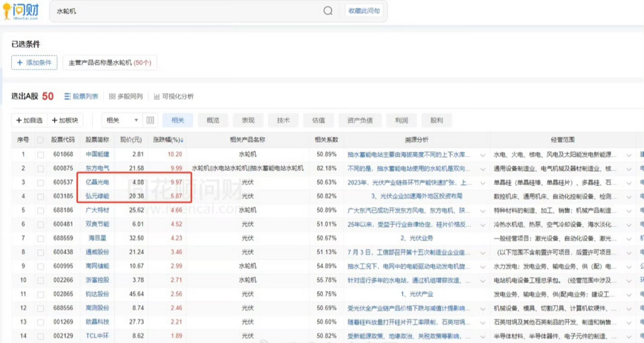Click 82.18% coefficient in 东方电气 row
Screen dimensions: 644x343
(326, 169)
